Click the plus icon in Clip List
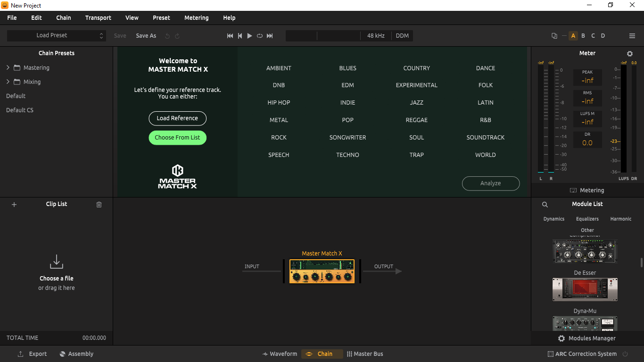The height and width of the screenshot is (362, 644). [x=14, y=205]
